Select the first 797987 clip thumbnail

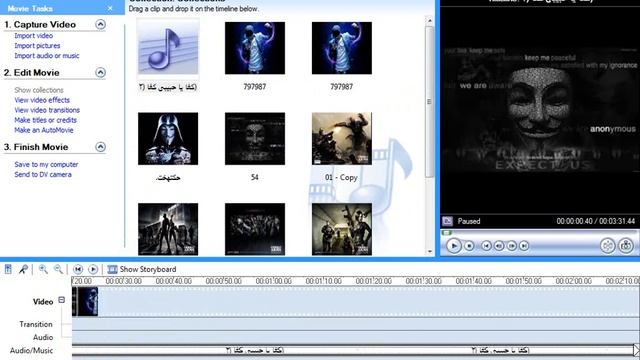(x=255, y=48)
